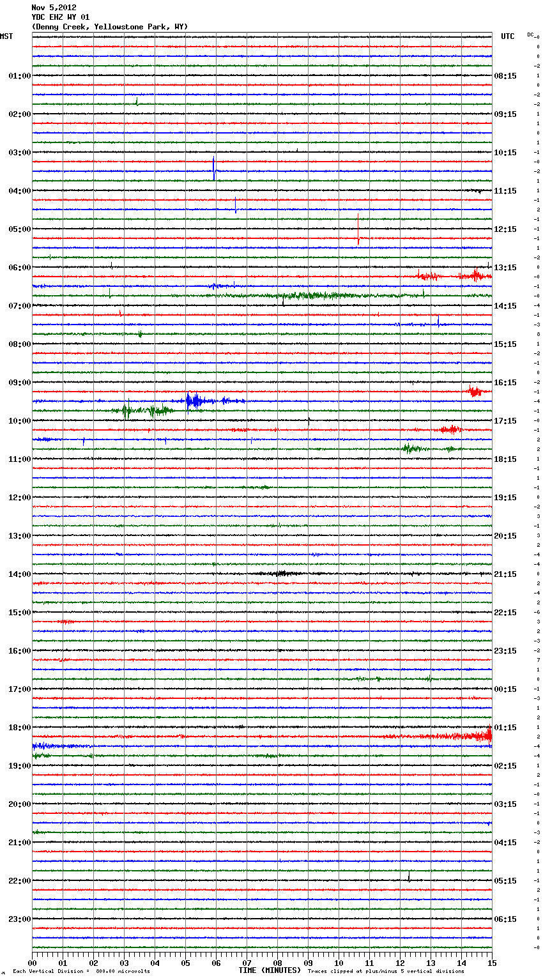Viewport: 543px width, 980px height.
Task: Click the large blue burst on the 09:30 MST trace
Action: (x=194, y=401)
